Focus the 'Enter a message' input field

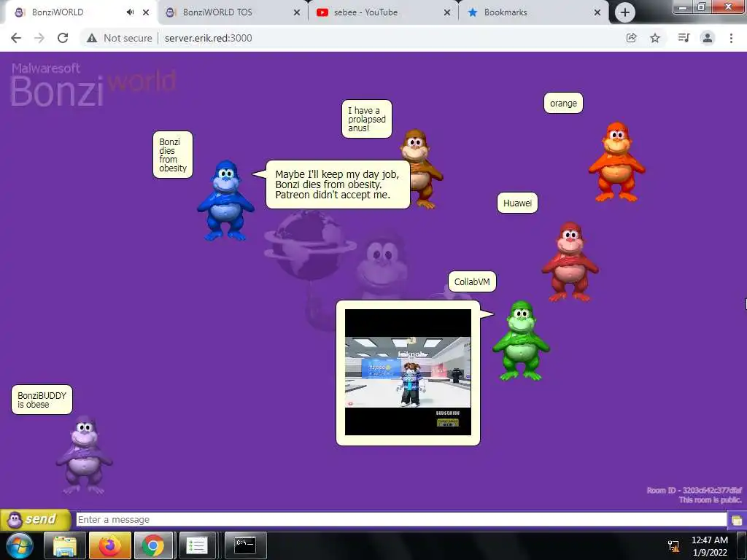[x=401, y=519]
